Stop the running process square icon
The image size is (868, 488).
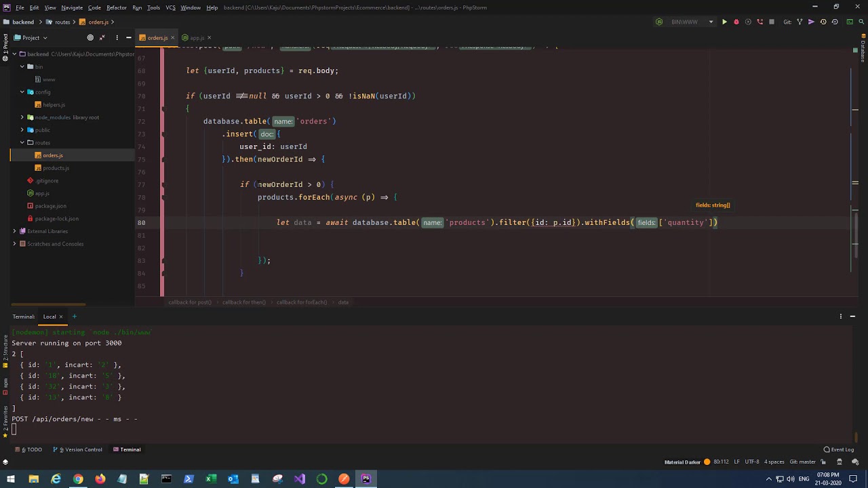(772, 22)
